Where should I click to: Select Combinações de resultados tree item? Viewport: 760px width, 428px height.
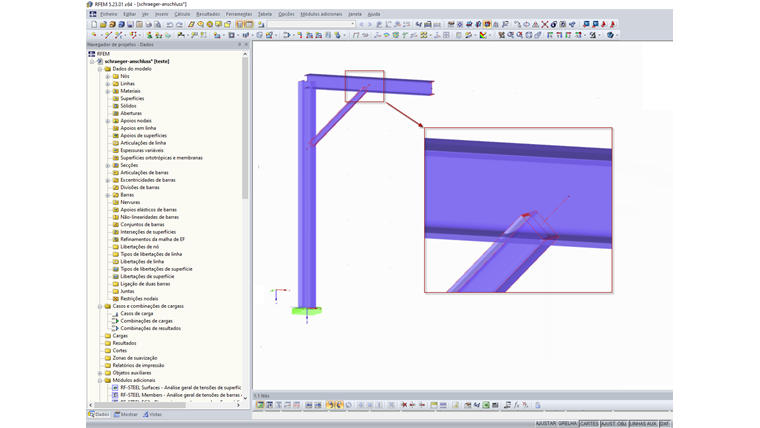pyautogui.click(x=151, y=328)
